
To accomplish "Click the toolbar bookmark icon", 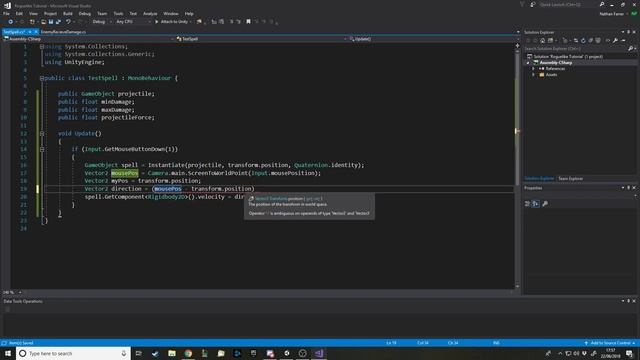I will [248, 22].
